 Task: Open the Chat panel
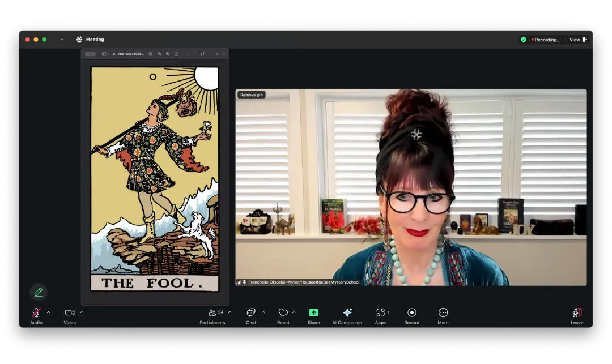pos(251,313)
